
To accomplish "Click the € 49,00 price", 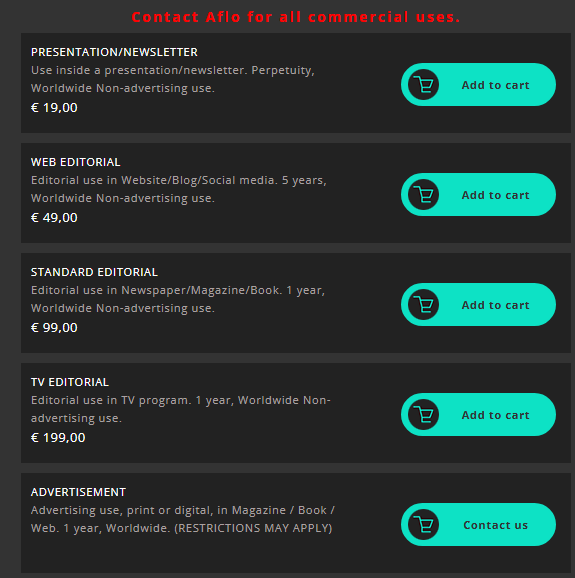I will pyautogui.click(x=54, y=217).
